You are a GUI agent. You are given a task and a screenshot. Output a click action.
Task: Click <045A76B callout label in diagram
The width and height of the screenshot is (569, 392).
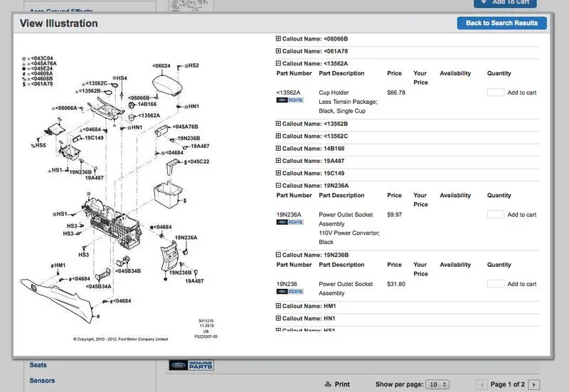pos(186,127)
